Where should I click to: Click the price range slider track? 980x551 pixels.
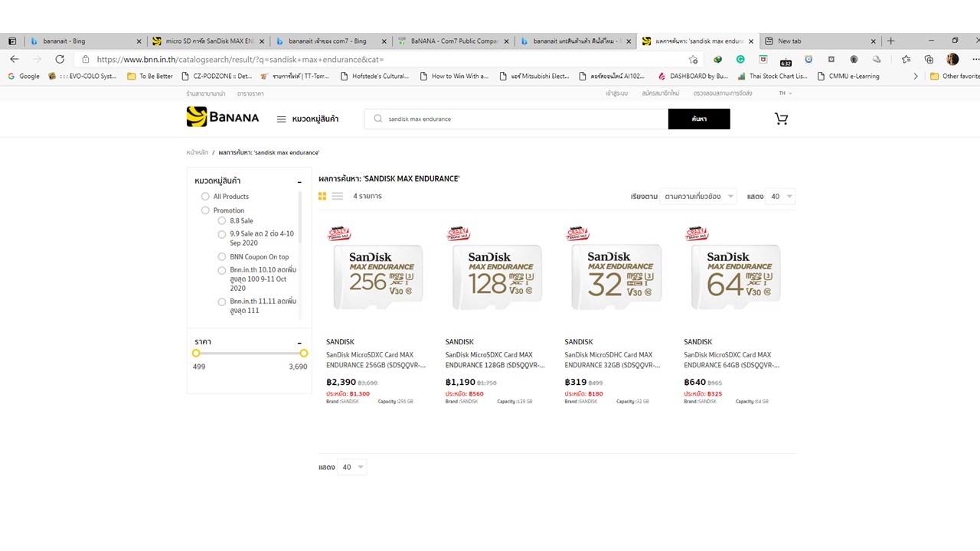[250, 353]
